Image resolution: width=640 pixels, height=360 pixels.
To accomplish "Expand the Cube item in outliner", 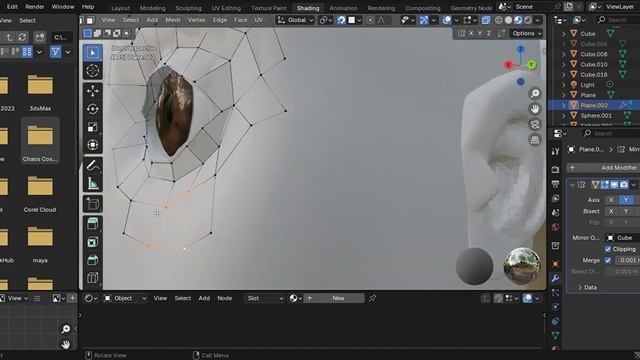I will 564,34.
